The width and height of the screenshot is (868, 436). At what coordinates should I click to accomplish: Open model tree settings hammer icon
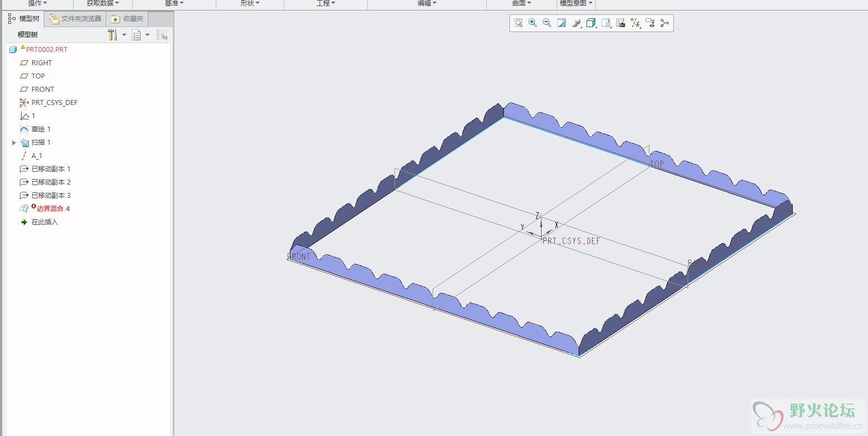[x=112, y=35]
